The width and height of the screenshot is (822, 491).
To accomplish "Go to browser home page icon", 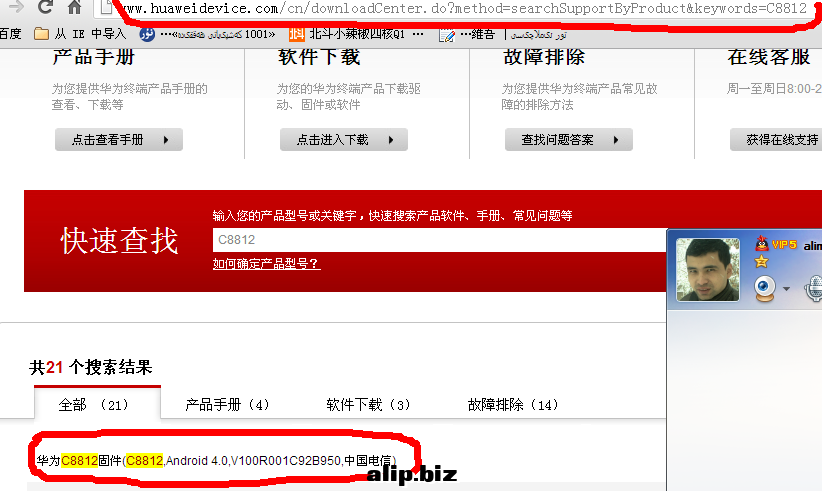I will [74, 7].
